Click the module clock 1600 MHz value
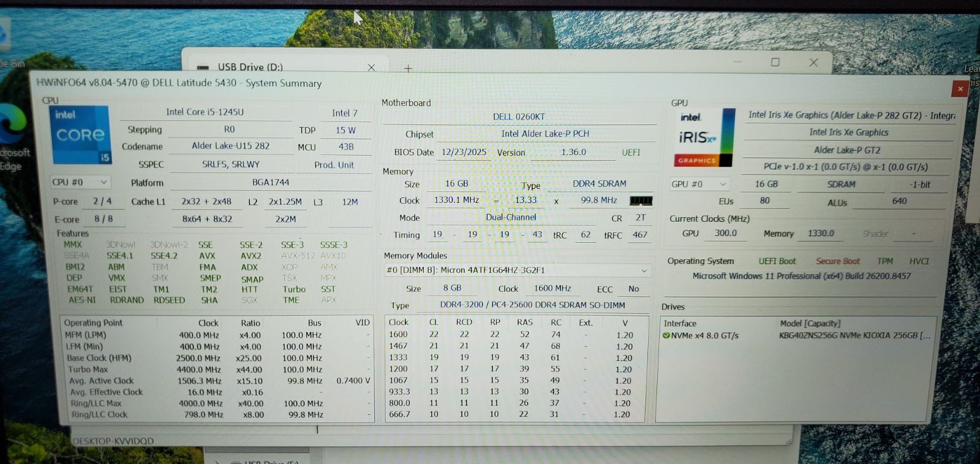The image size is (980, 464). tap(552, 288)
